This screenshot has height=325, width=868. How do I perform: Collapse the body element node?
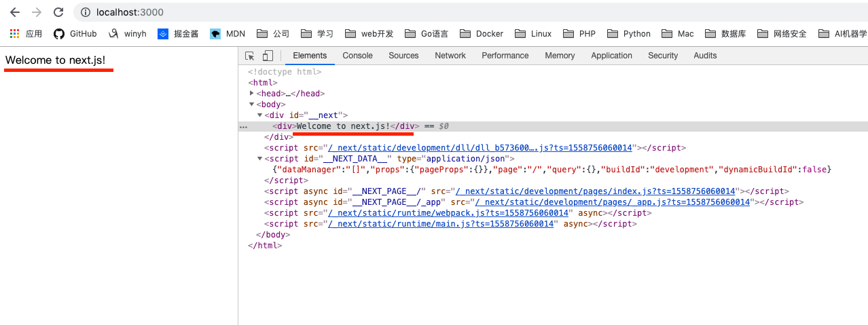tap(252, 104)
